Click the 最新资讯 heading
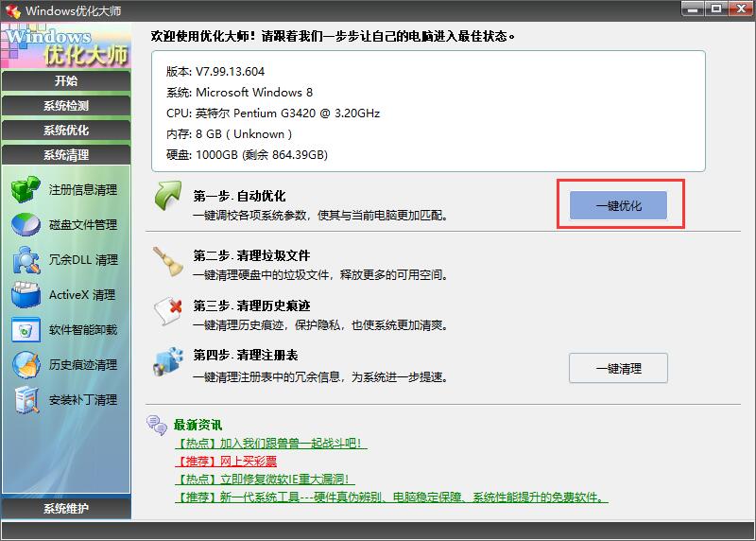The image size is (756, 541). pos(198,426)
